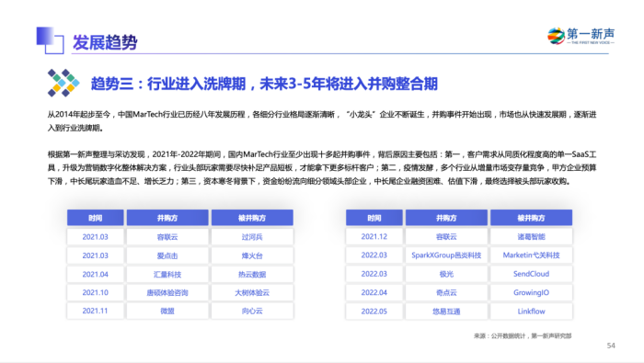Viewport: 644px width, 363px height.
Task: Click the page number 54
Action: (611, 346)
